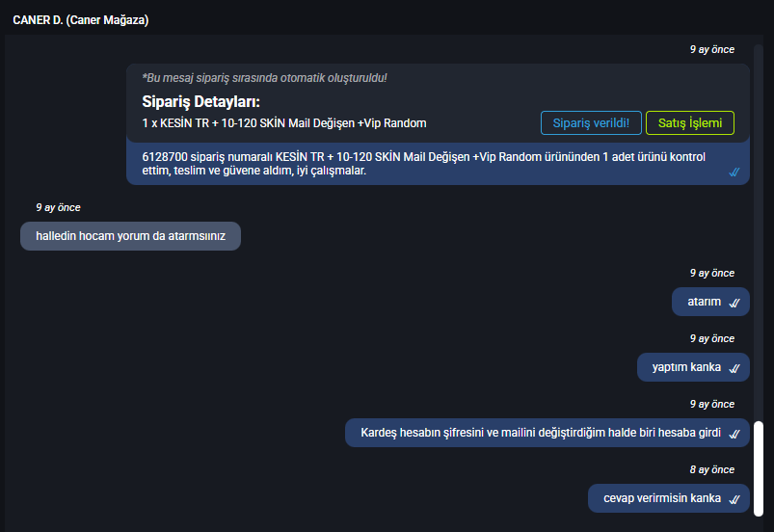
Task: Click the order item 'KESİN TR + 10-120 SKİN' line
Action: (x=284, y=123)
